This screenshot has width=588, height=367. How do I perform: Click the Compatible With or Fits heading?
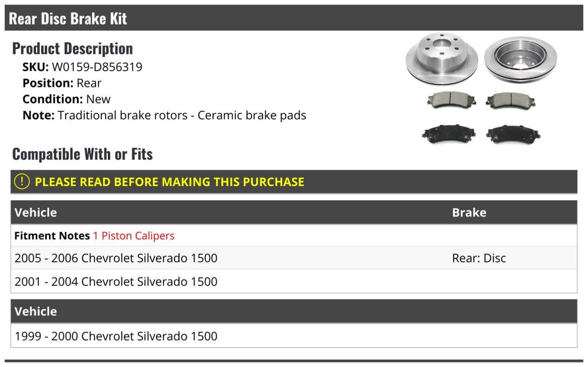click(82, 154)
